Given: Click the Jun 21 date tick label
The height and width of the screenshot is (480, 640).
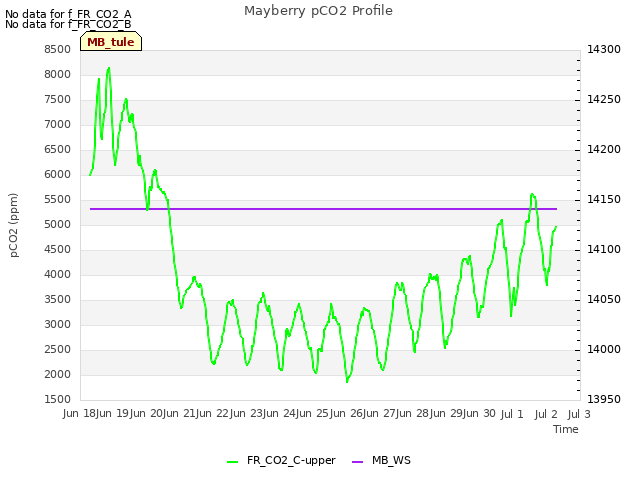Looking at the screenshot, I should click(180, 414).
